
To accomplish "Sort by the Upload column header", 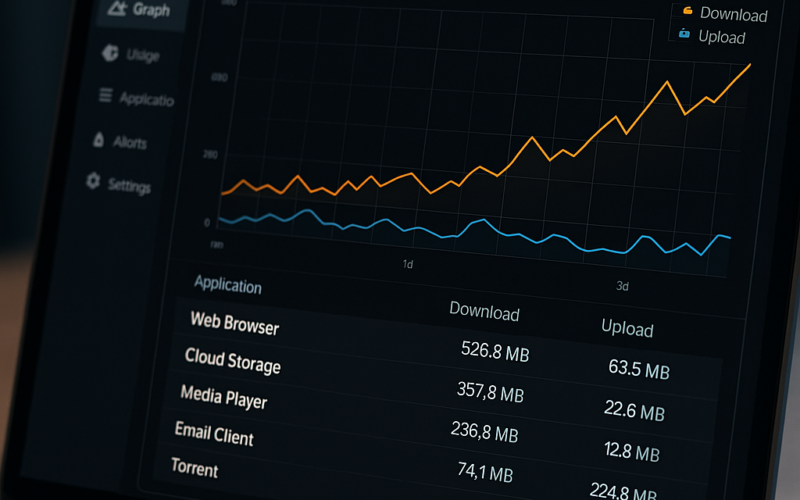I will pos(627,328).
